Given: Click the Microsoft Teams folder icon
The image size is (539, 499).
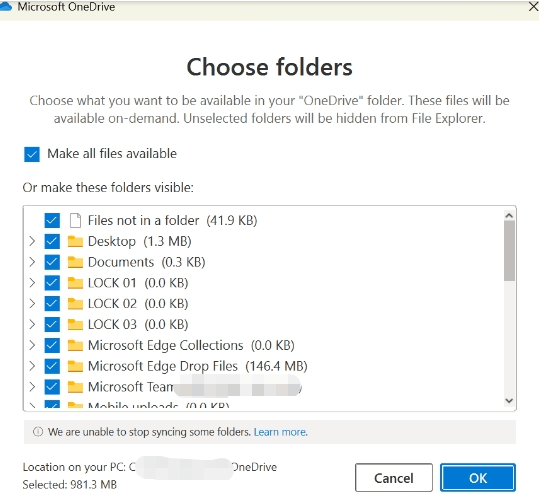Looking at the screenshot, I should pyautogui.click(x=75, y=387).
